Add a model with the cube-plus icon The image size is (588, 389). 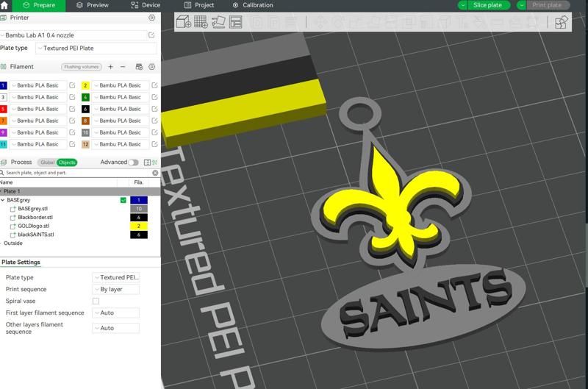click(184, 22)
